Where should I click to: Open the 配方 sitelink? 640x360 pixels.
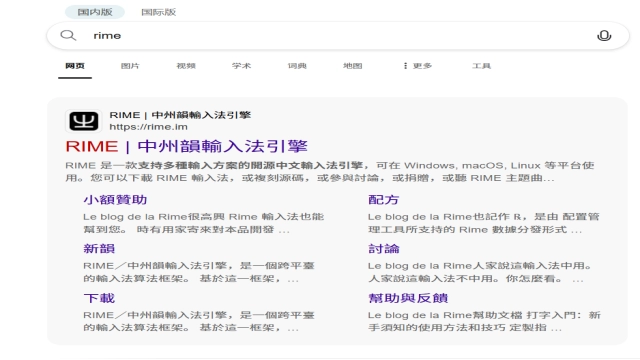(383, 200)
